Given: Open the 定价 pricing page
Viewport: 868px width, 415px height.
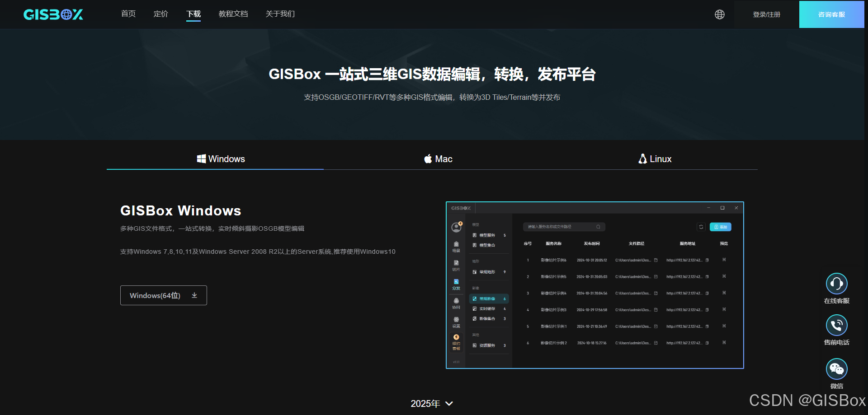Looking at the screenshot, I should point(161,14).
